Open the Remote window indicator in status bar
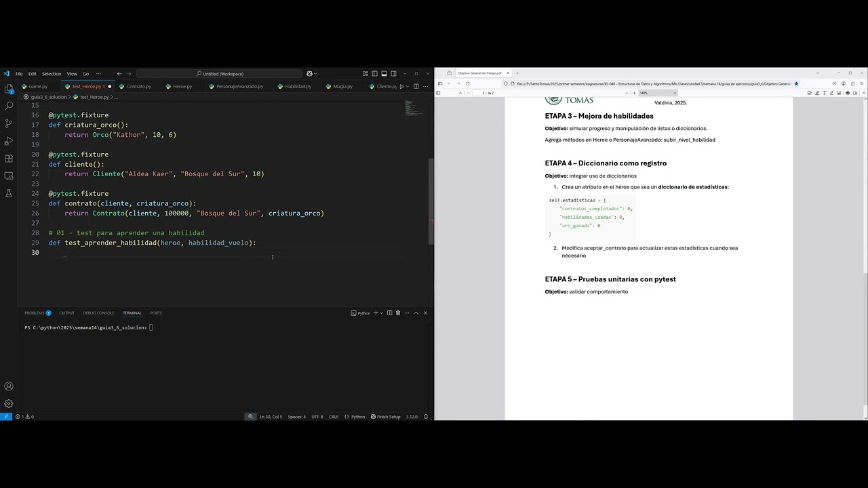Viewport: 868px width, 488px height. (6, 417)
